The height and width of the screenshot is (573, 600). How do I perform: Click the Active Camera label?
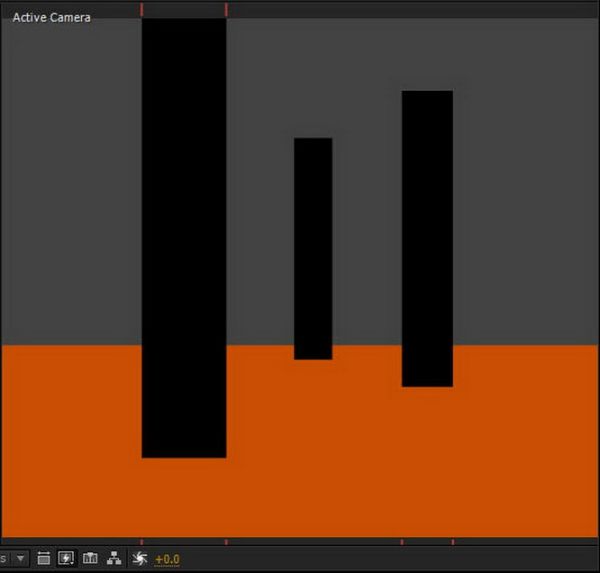(x=52, y=18)
